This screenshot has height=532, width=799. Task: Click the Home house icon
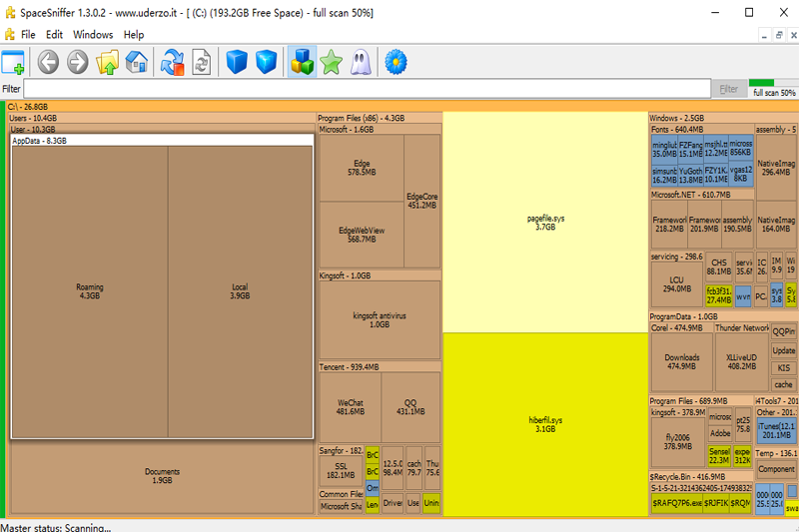137,62
